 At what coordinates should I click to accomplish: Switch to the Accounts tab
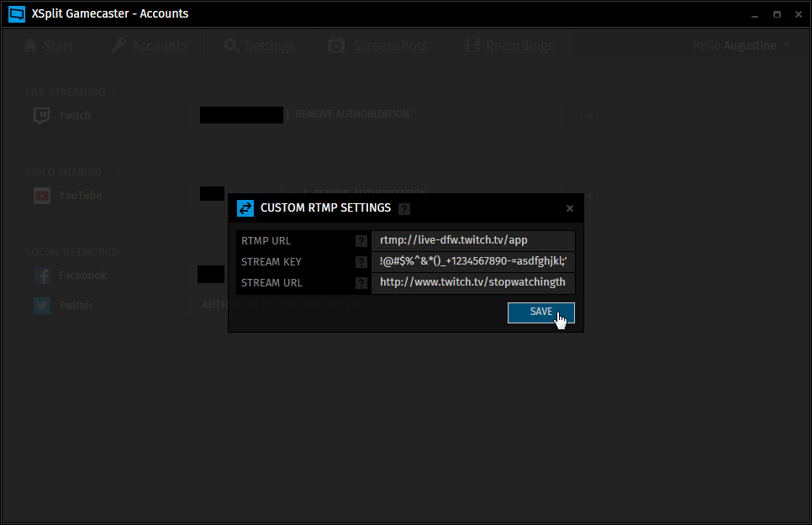(x=149, y=45)
